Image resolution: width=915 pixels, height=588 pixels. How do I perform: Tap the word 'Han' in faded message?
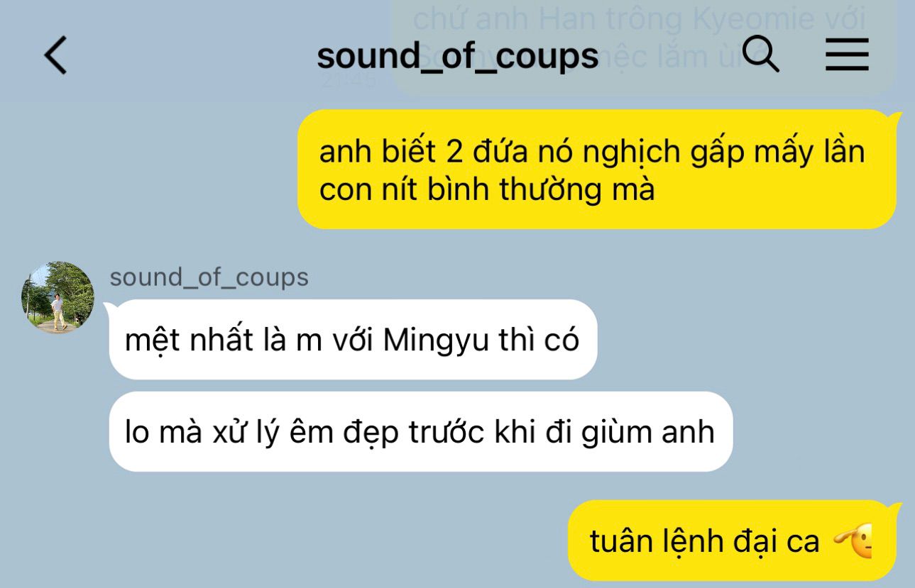560,20
